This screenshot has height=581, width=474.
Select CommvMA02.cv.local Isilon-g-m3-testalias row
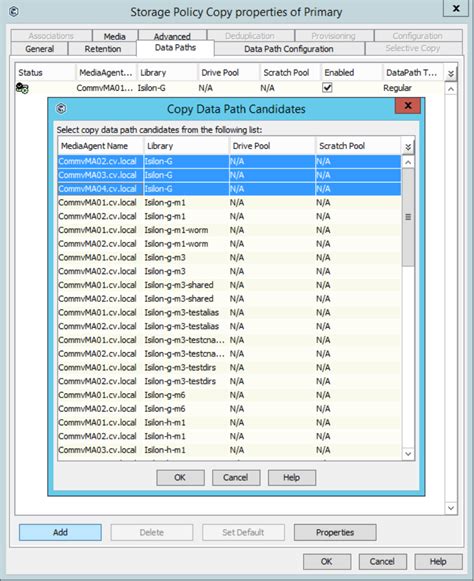pyautogui.click(x=229, y=326)
